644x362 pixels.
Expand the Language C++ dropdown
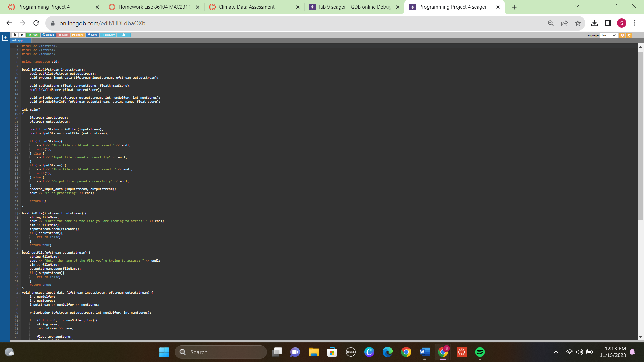point(608,35)
